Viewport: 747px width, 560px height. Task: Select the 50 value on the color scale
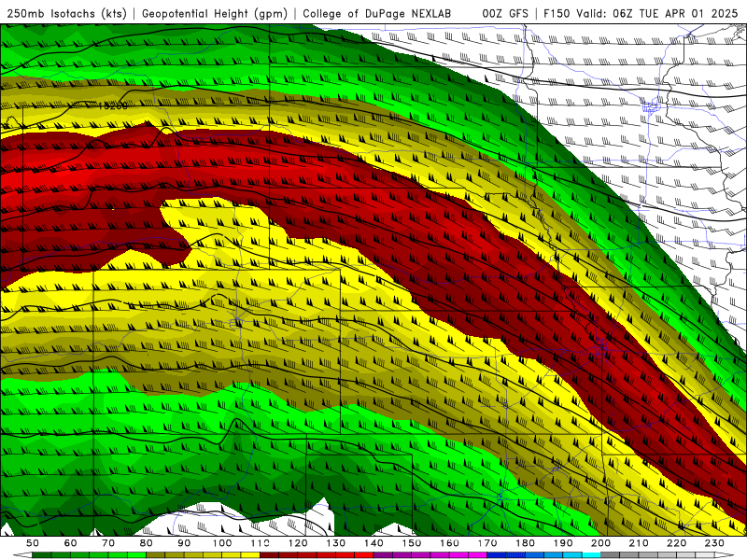tap(33, 543)
